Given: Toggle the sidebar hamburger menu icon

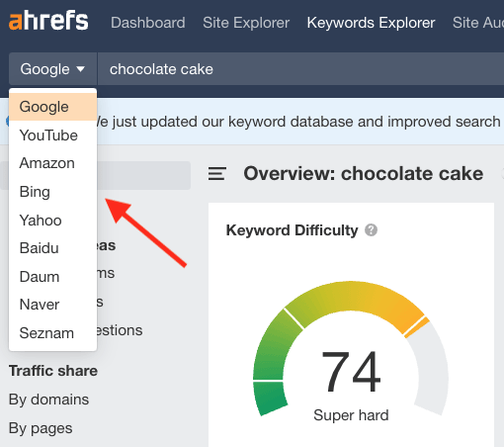Looking at the screenshot, I should (217, 173).
